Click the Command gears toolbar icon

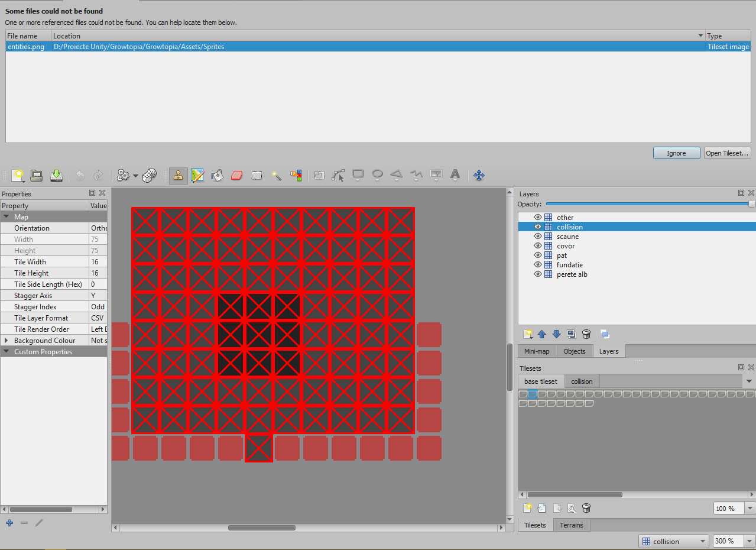point(123,175)
